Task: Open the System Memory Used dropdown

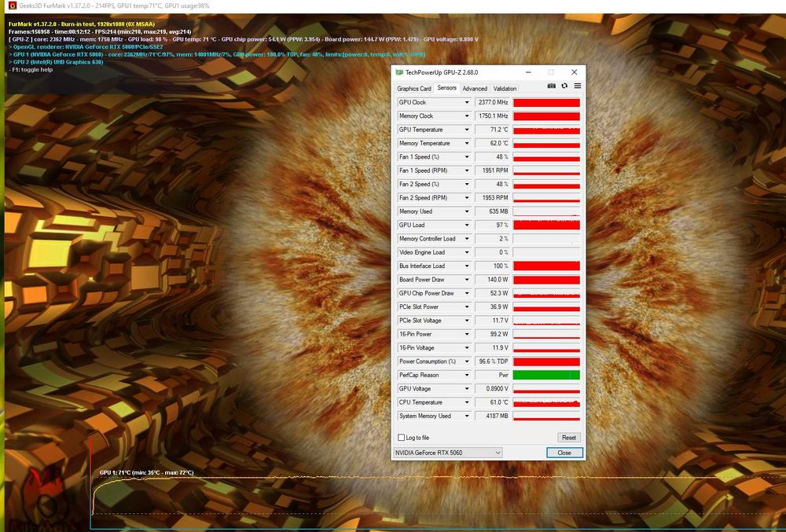Action: click(x=467, y=416)
